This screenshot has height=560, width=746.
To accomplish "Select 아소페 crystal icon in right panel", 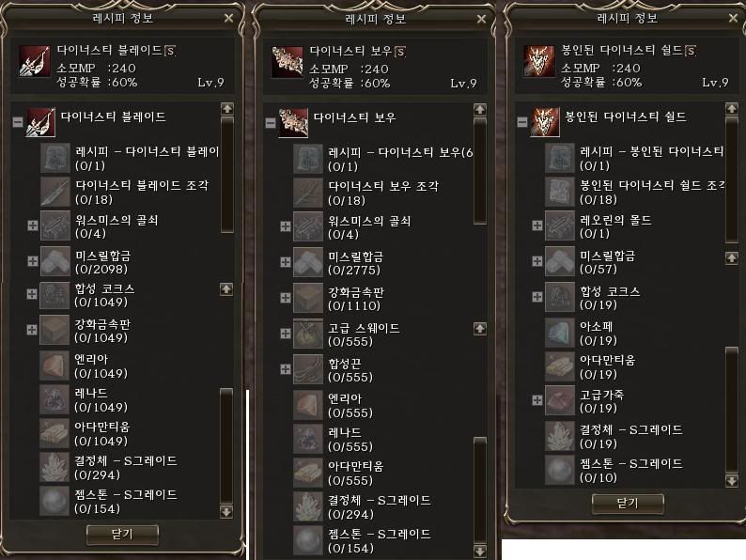I will pos(560,333).
